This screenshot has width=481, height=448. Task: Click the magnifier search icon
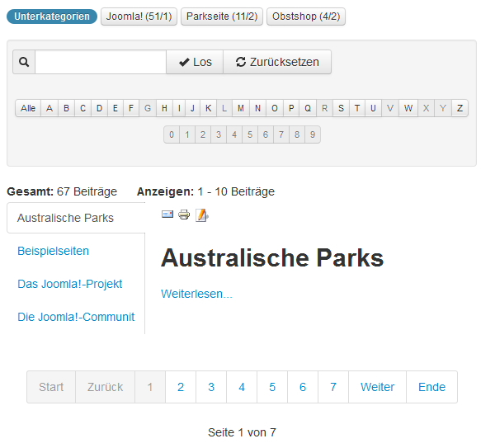coord(24,62)
